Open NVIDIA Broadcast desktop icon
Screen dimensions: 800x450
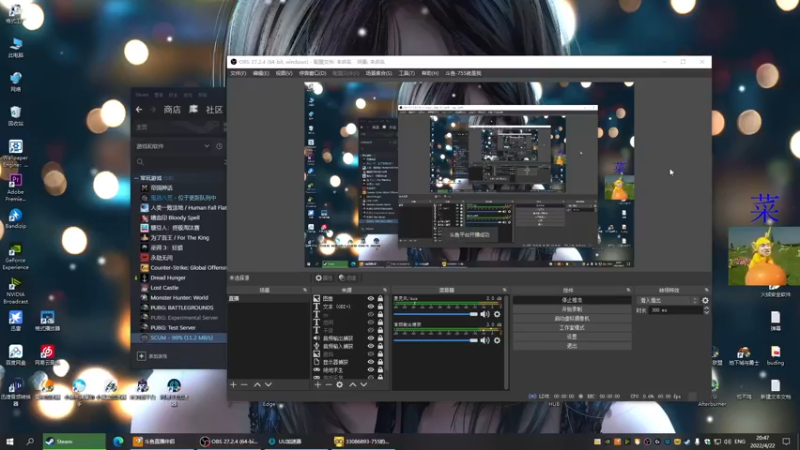[15, 291]
